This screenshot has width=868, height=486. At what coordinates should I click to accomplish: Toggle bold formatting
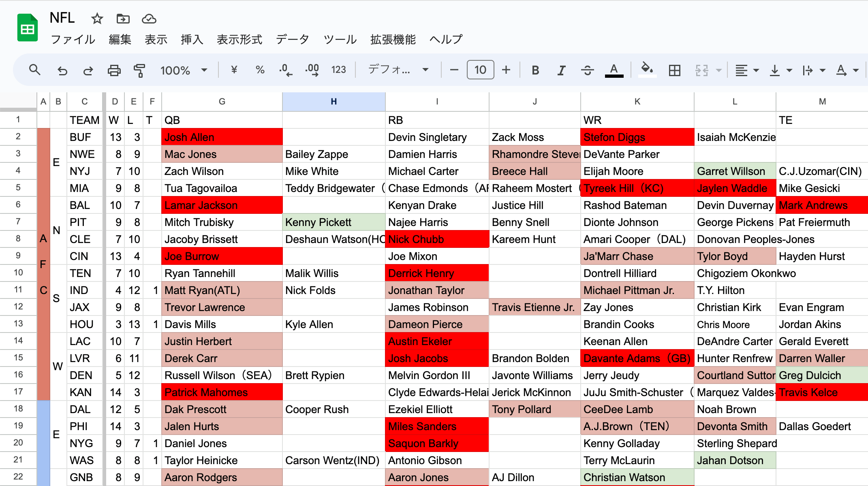[535, 70]
